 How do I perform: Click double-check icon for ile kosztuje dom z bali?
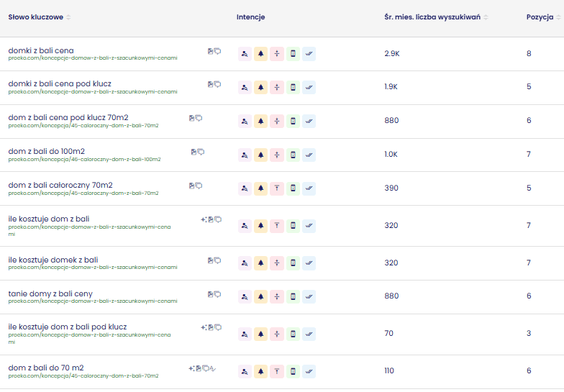(x=309, y=226)
